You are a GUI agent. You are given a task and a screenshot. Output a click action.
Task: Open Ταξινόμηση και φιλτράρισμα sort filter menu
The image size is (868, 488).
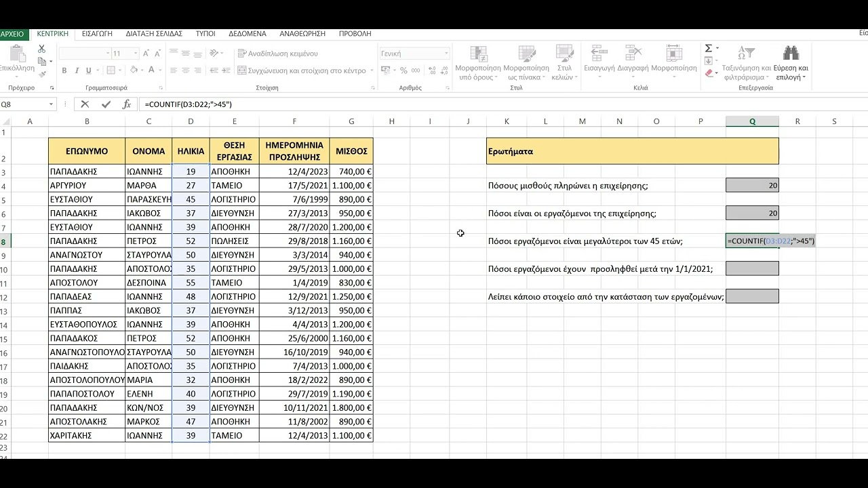(747, 63)
